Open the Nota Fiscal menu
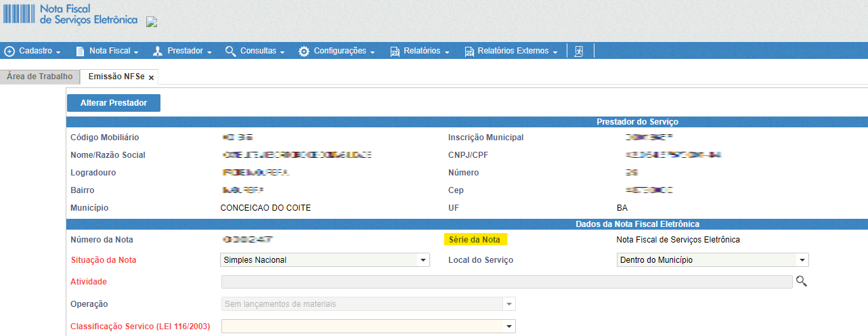Image resolution: width=868 pixels, height=336 pixels. [x=108, y=51]
